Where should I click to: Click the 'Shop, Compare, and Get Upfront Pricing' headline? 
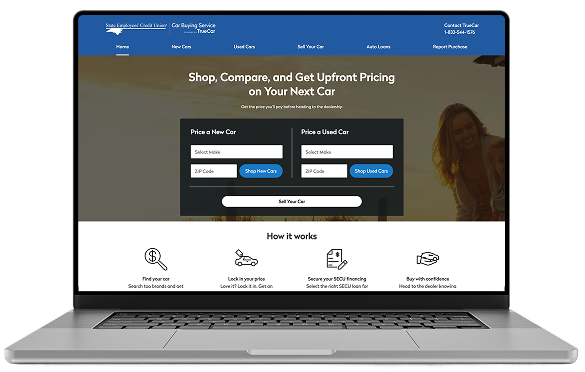(291, 77)
